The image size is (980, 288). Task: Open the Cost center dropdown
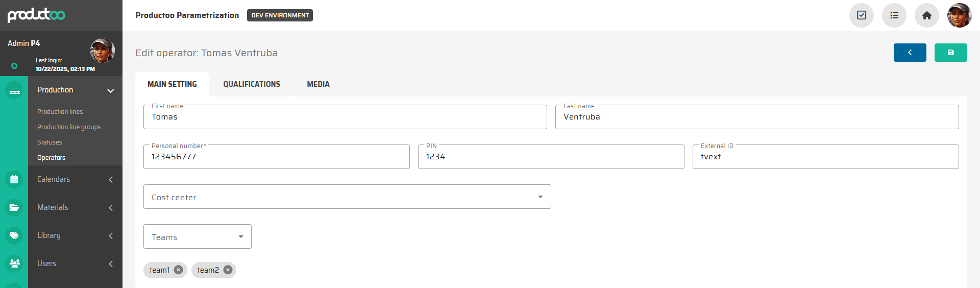pos(347,197)
